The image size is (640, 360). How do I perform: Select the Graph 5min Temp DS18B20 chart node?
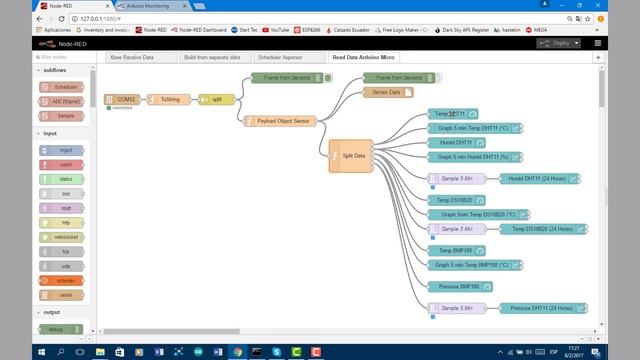point(479,215)
